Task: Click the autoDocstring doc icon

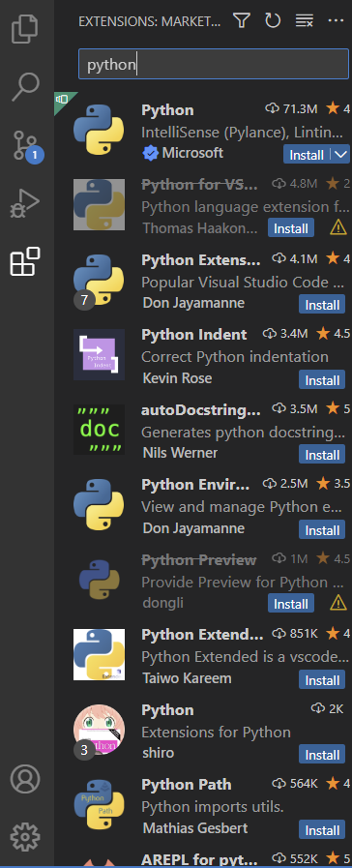Action: click(99, 429)
